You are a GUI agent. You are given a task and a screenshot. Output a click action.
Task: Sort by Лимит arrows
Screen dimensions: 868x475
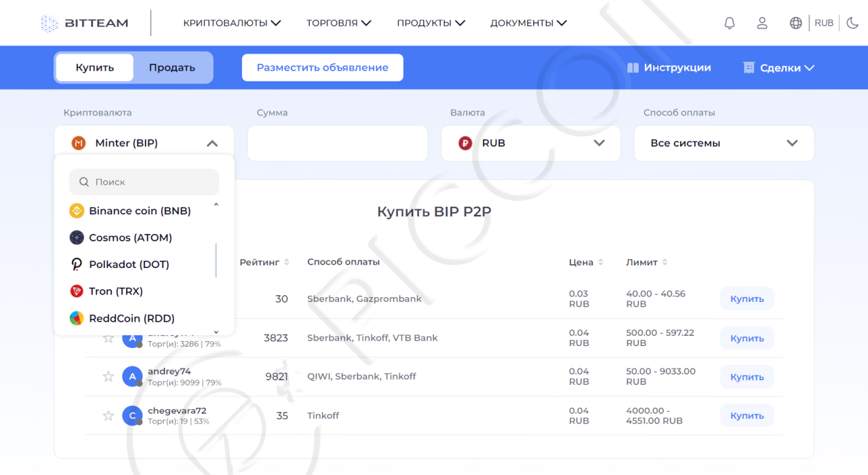(665, 263)
